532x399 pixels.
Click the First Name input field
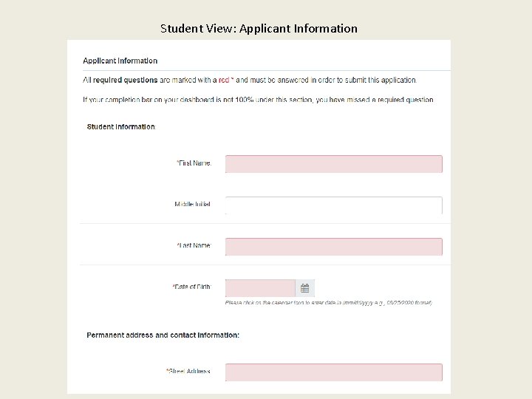[x=333, y=163]
